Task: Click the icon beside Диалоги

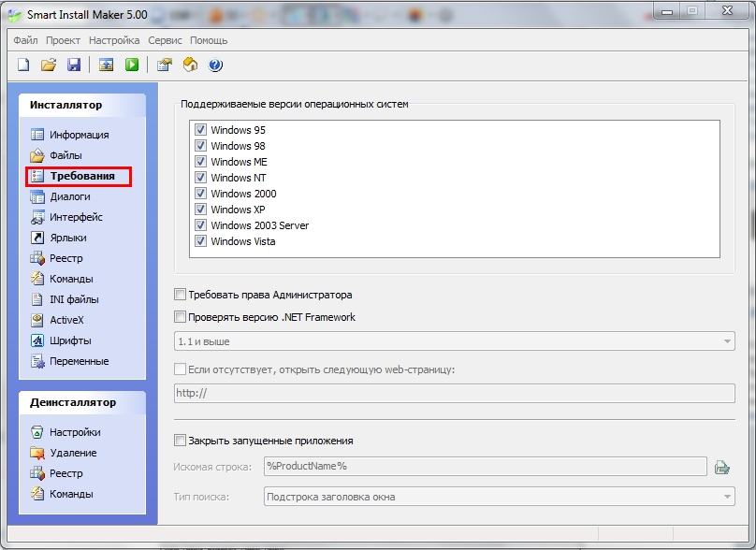Action: click(x=37, y=196)
